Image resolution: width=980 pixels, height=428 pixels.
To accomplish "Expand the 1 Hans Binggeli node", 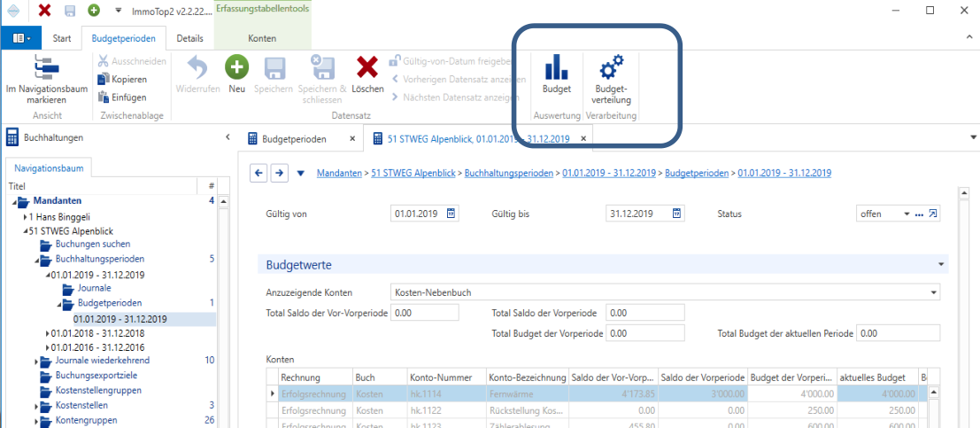I will [25, 216].
